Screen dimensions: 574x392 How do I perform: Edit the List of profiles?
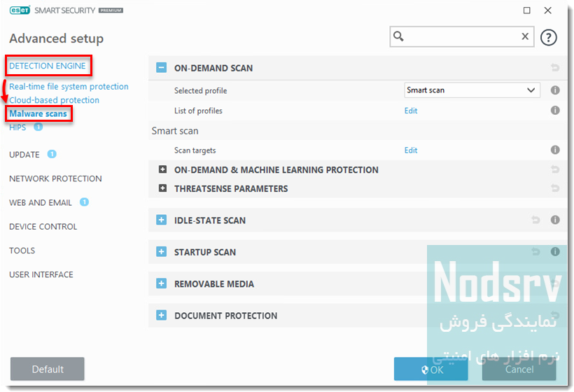coord(411,111)
